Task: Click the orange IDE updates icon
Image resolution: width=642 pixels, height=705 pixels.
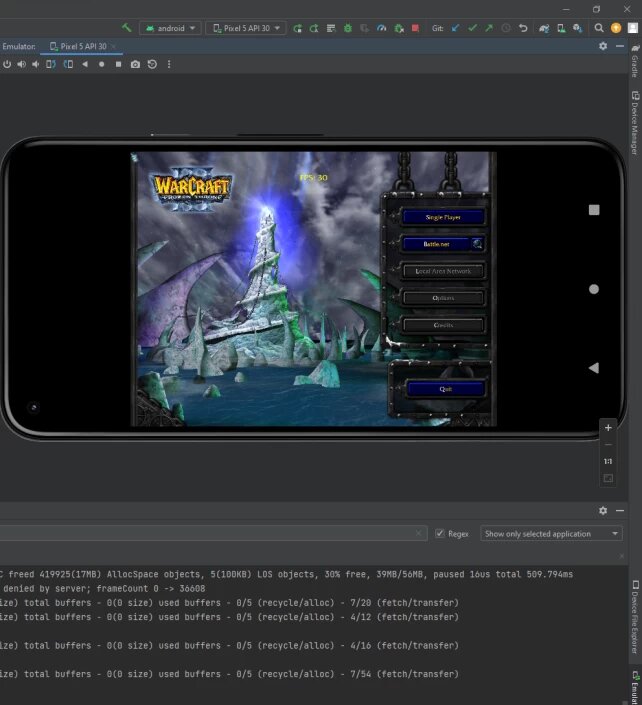Action: [x=616, y=28]
